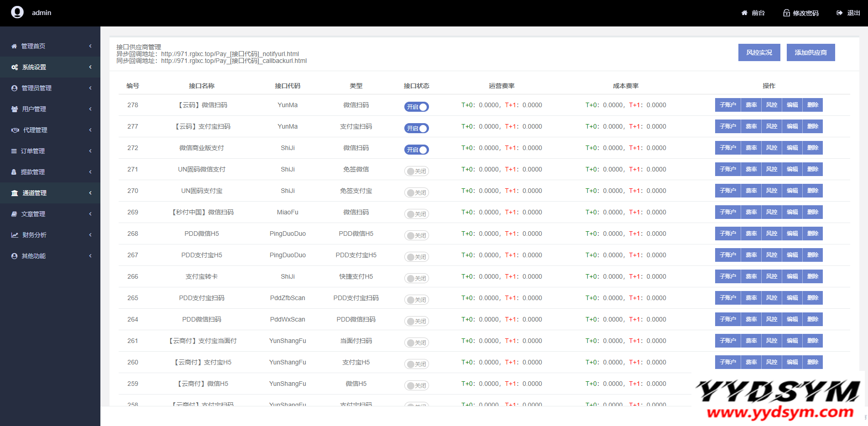
Task: Open the 提款管理 sidebar menu
Action: click(x=33, y=172)
